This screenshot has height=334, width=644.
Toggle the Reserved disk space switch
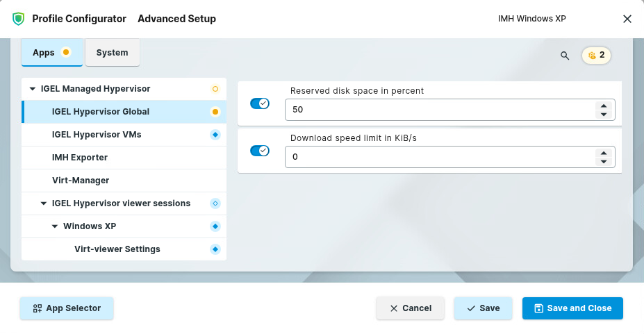(x=260, y=103)
